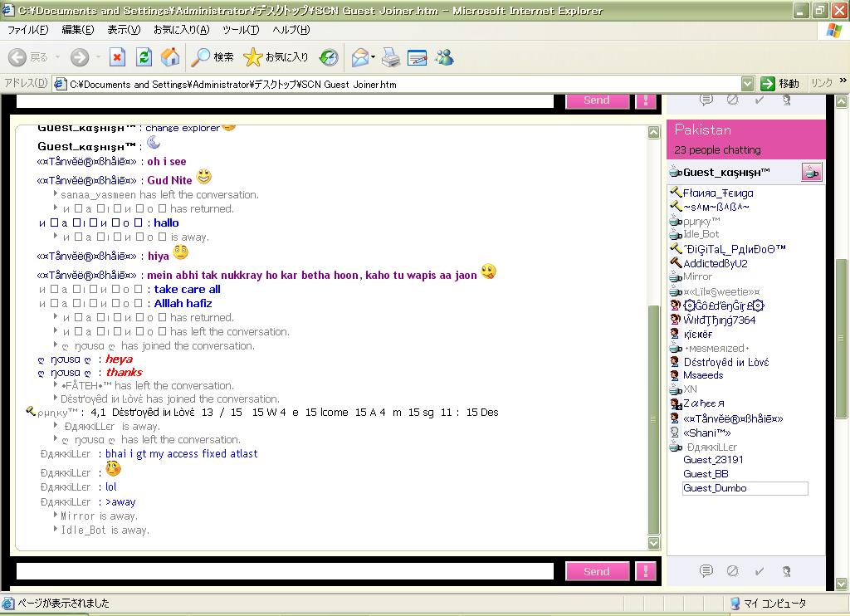Go to the browser Home page icon

point(170,57)
